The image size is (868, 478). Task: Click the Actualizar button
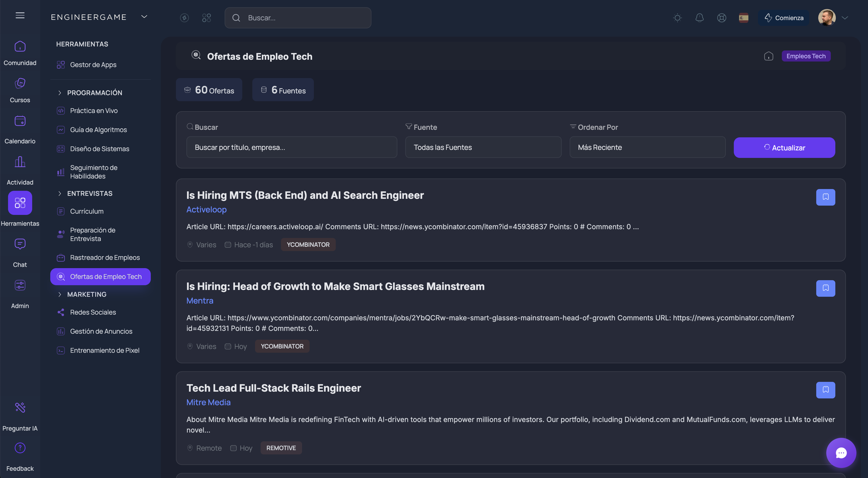coord(784,147)
